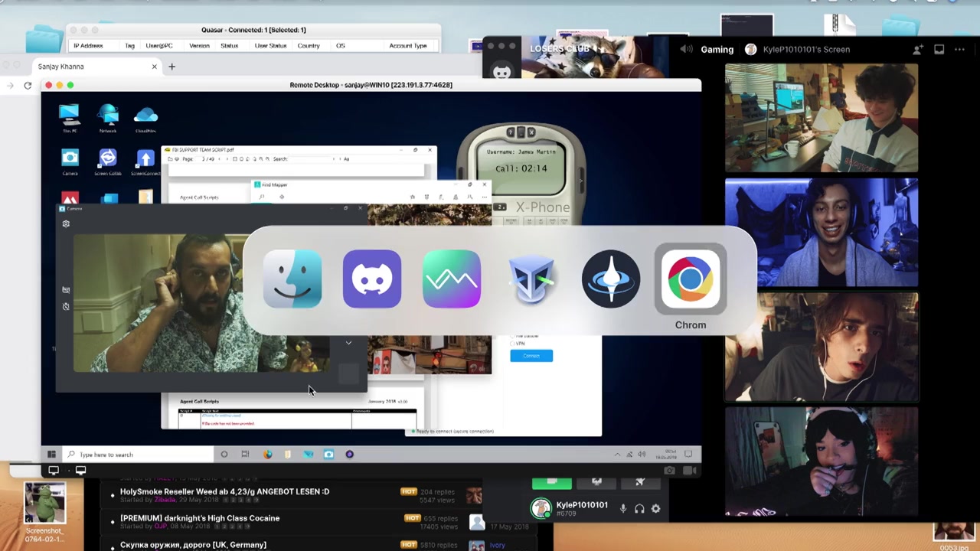
Task: Switch to Chrome in the app switcher
Action: coord(691,279)
